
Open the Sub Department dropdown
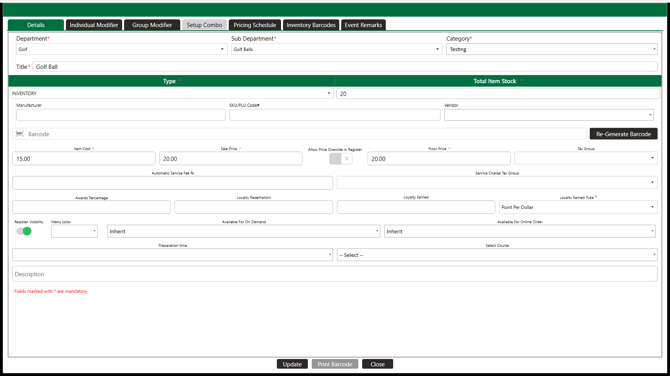337,49
